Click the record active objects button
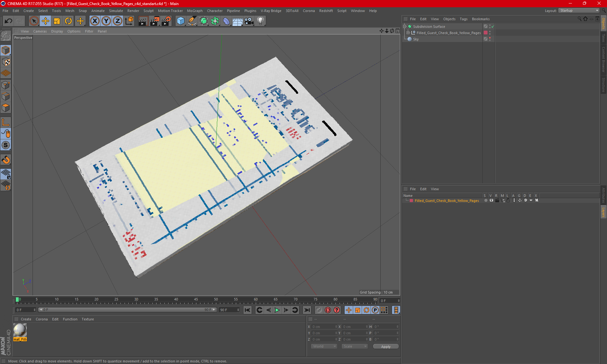 click(x=319, y=310)
